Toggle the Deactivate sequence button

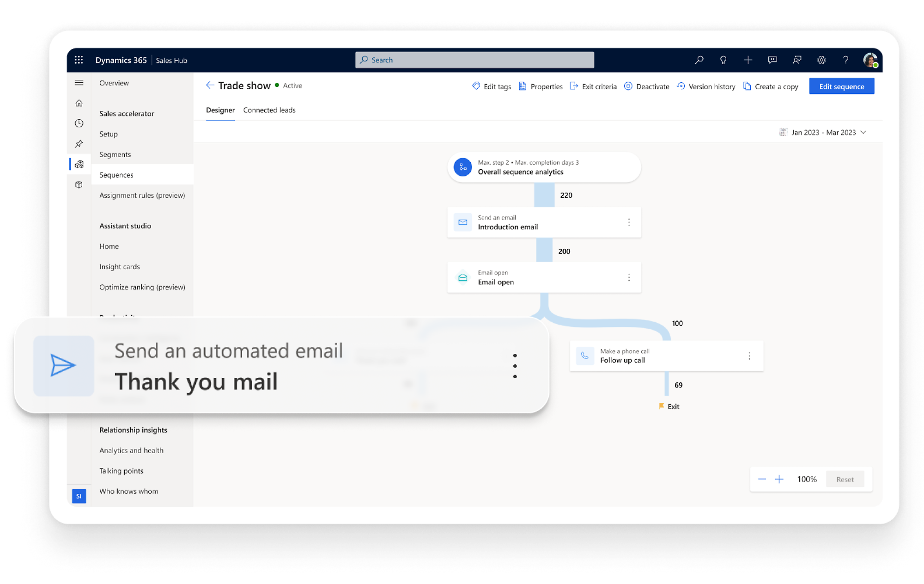pos(646,86)
